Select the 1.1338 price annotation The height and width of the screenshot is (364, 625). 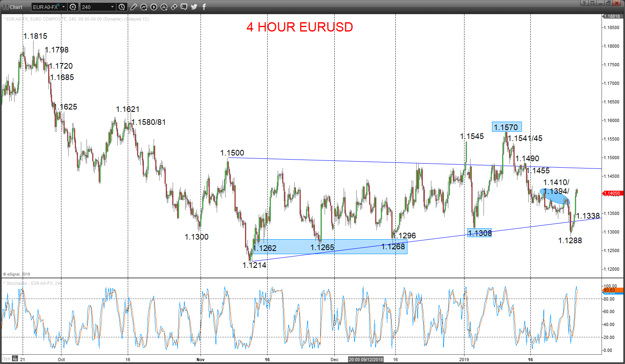pos(588,216)
